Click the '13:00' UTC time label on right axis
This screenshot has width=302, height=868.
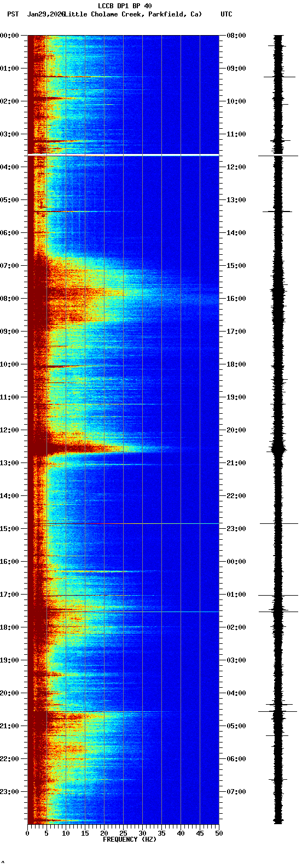click(236, 200)
